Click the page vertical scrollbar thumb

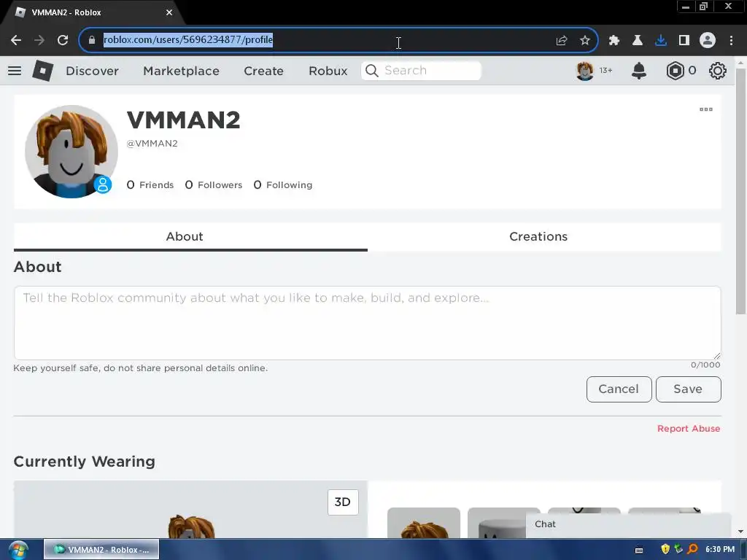tap(740, 190)
